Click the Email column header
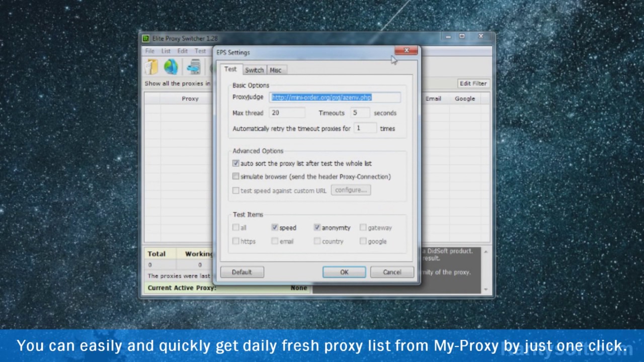The height and width of the screenshot is (362, 644). point(433,99)
